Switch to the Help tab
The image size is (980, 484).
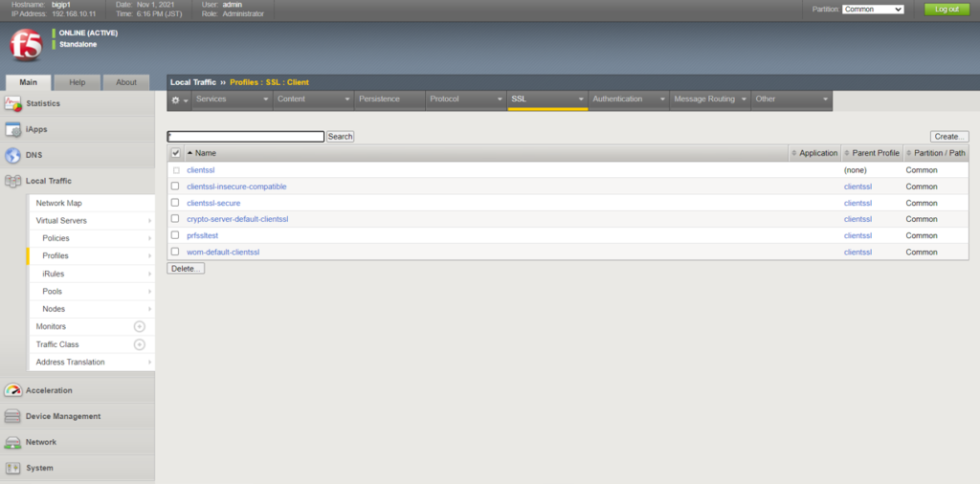point(78,82)
